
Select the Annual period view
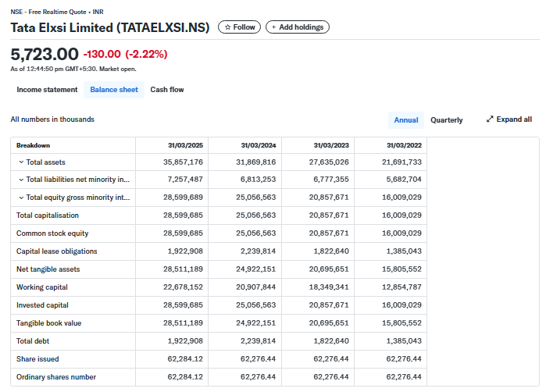pyautogui.click(x=406, y=120)
